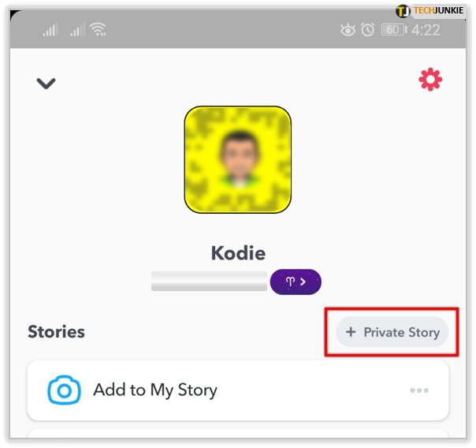
Task: Tap the first cellular signal bars icon
Action: pos(50,30)
